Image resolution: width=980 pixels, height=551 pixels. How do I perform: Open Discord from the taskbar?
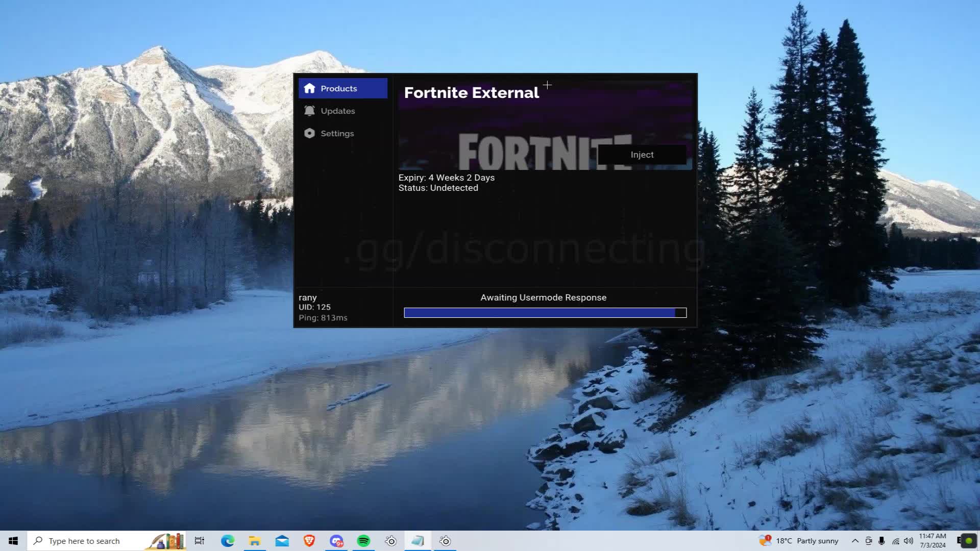[x=337, y=541]
